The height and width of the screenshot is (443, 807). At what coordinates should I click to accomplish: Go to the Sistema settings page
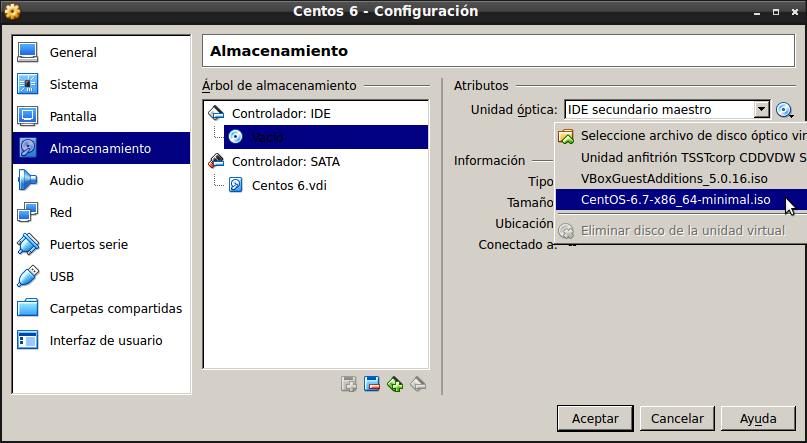[x=73, y=85]
